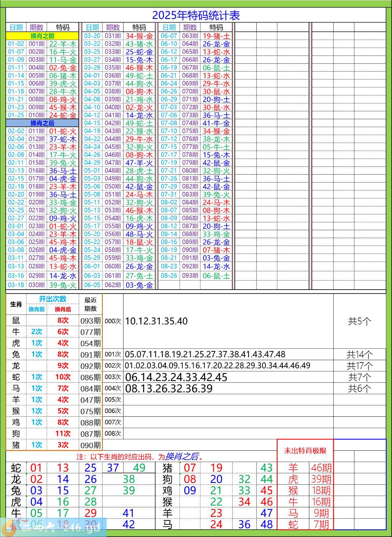Select the "27-兔-土" result of period 061

[139, 276]
